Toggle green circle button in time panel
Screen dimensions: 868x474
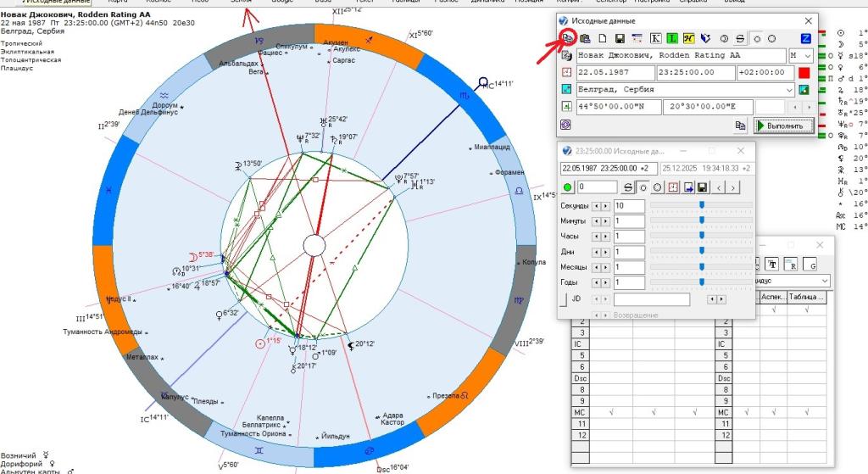(567, 187)
